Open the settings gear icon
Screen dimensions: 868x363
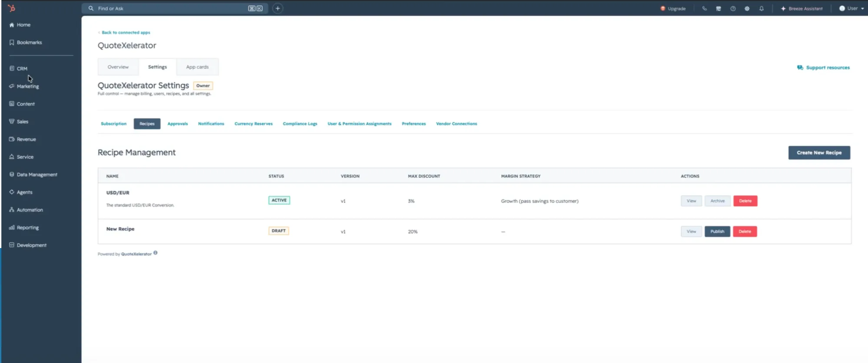click(x=747, y=8)
